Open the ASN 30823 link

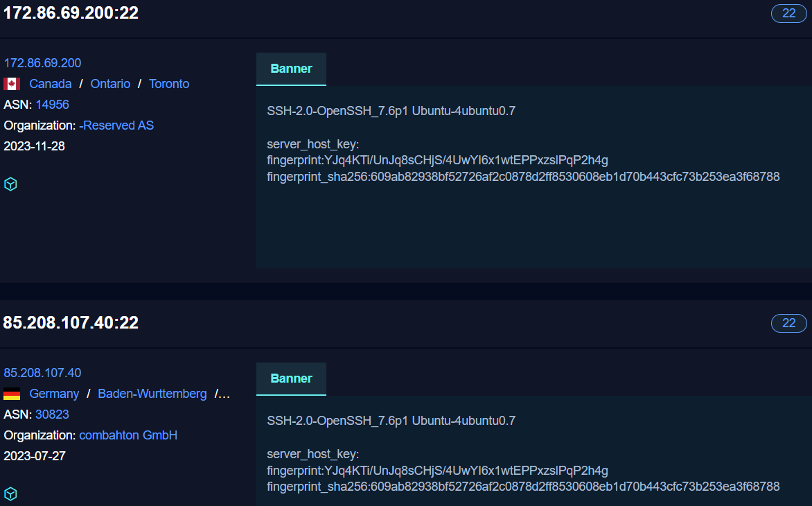tap(52, 414)
